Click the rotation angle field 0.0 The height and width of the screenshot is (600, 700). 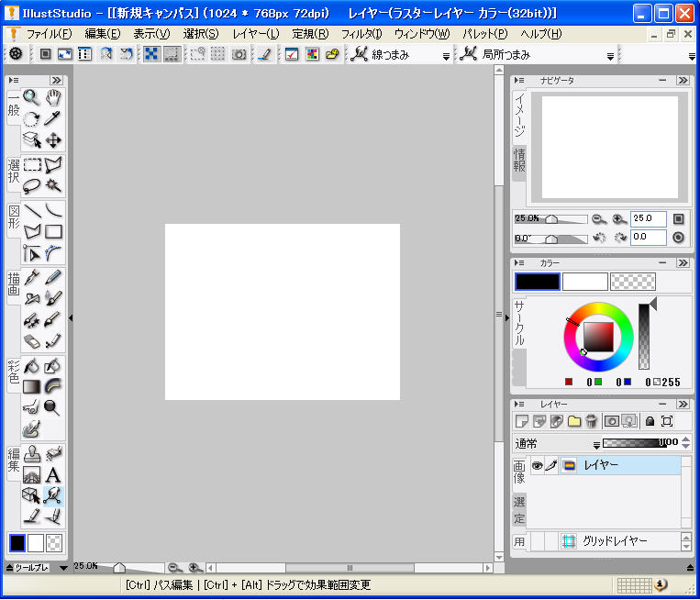649,237
